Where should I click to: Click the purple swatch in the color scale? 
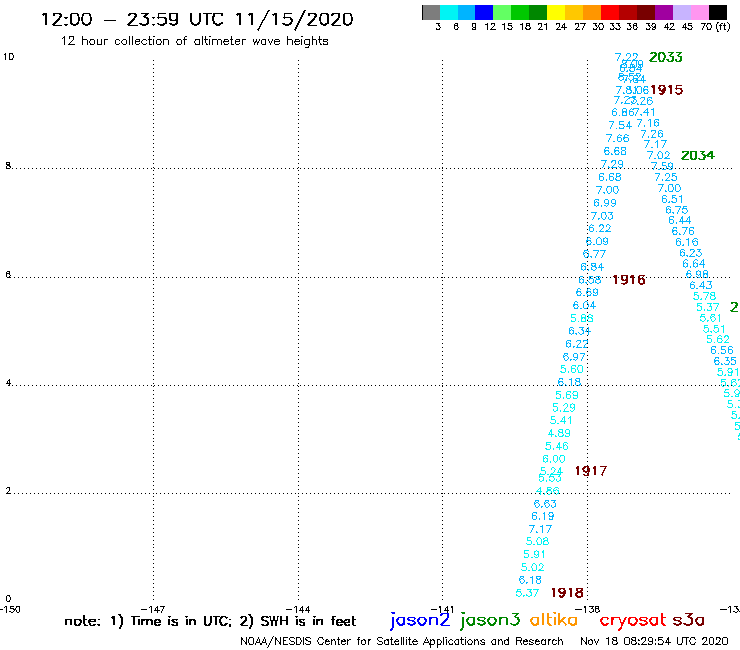(x=664, y=12)
